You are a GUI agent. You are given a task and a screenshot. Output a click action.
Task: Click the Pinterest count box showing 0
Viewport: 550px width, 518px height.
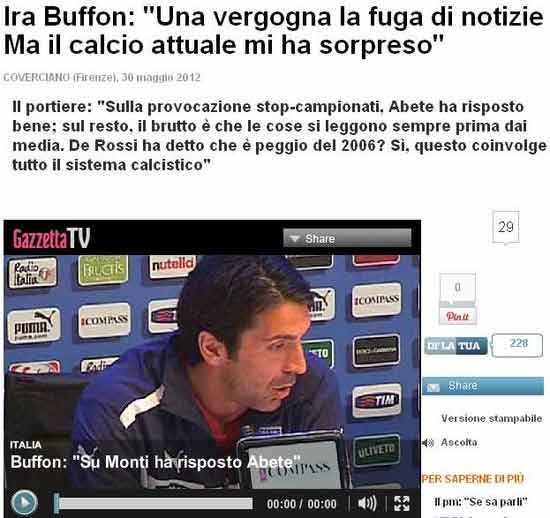[x=457, y=288]
